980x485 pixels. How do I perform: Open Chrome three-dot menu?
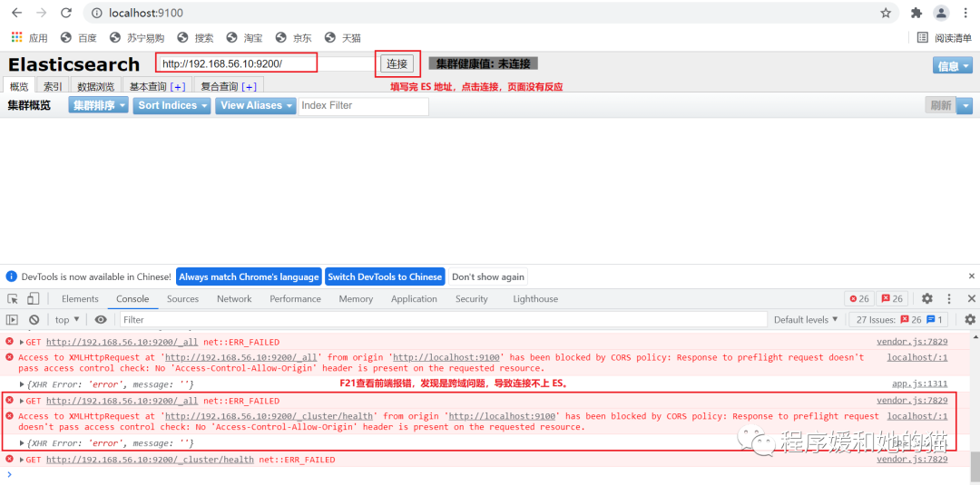pyautogui.click(x=965, y=13)
